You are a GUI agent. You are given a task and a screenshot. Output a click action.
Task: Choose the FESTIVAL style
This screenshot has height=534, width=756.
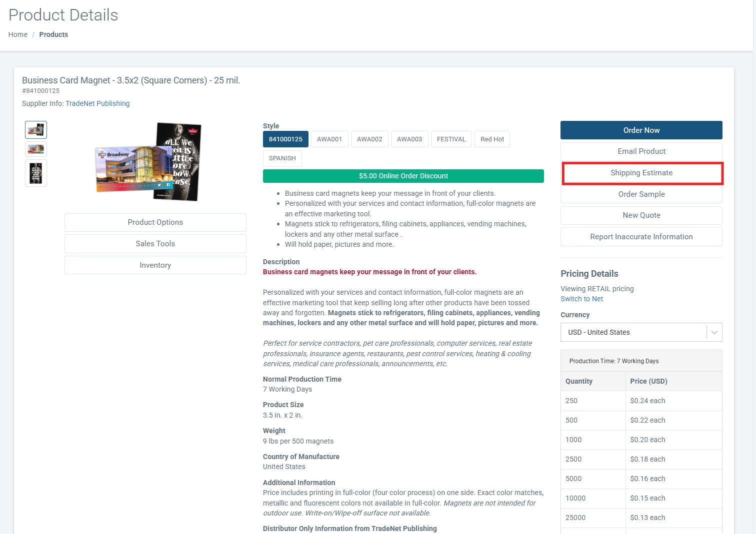[451, 139]
